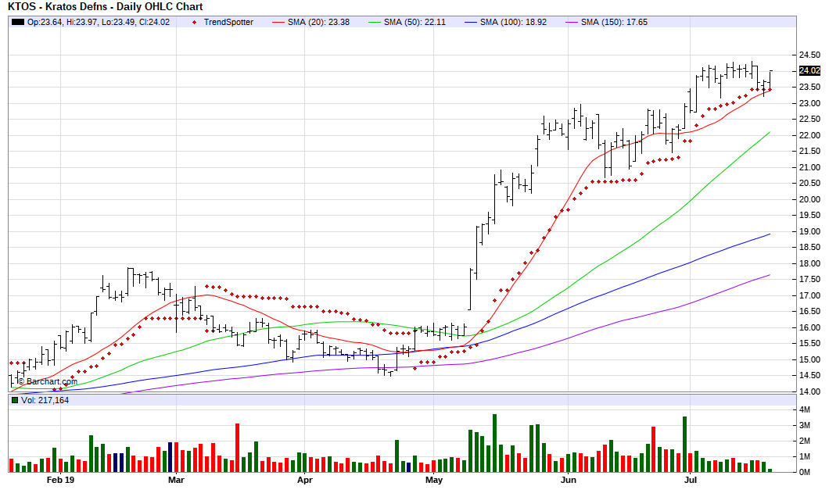Click the TrendSpotter legend label

click(228, 22)
